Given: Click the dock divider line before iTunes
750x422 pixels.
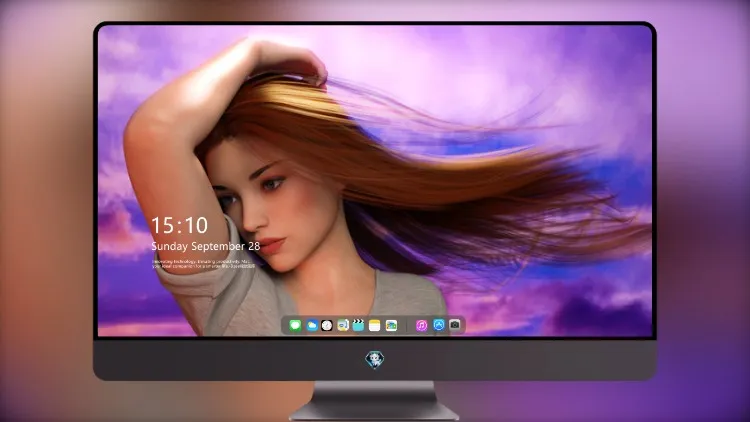Looking at the screenshot, I should [407, 325].
